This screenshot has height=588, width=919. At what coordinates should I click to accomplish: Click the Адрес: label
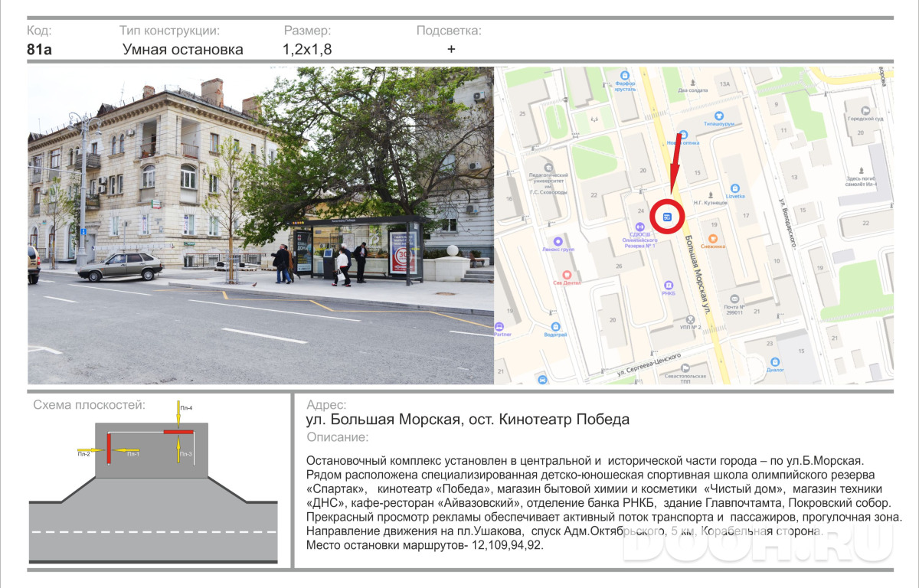(x=326, y=405)
